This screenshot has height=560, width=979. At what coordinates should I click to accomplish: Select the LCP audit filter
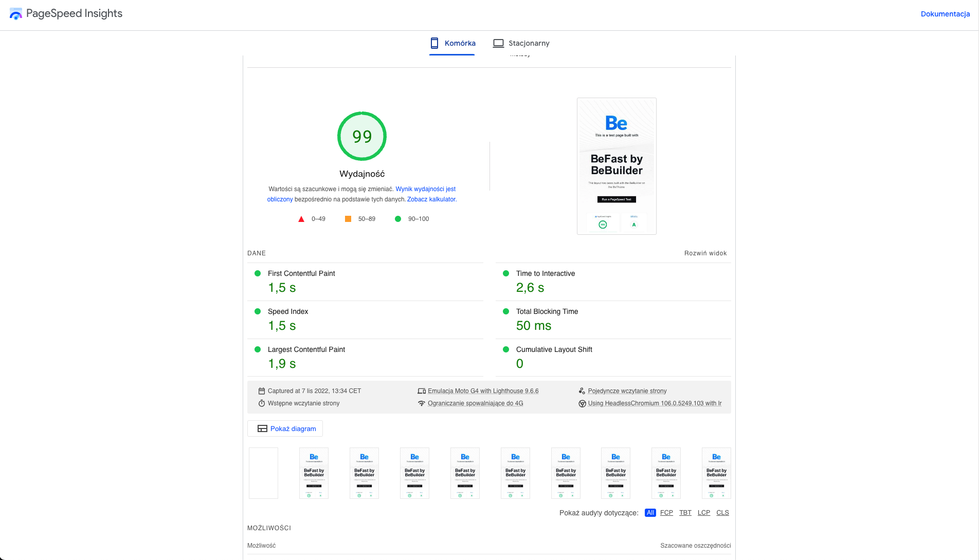click(x=704, y=513)
